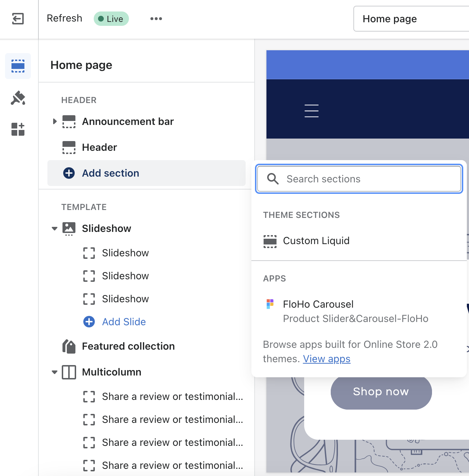Click the exit editor back icon

pyautogui.click(x=18, y=19)
